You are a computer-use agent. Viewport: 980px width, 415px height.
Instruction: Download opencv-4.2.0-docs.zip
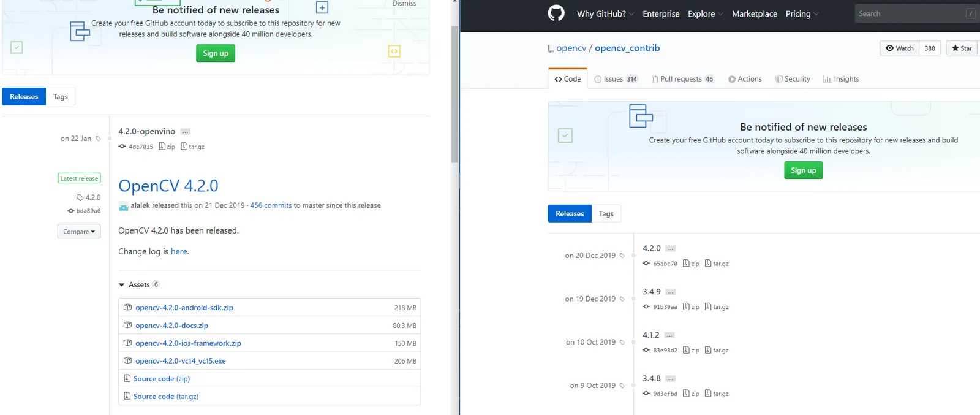[x=171, y=326]
